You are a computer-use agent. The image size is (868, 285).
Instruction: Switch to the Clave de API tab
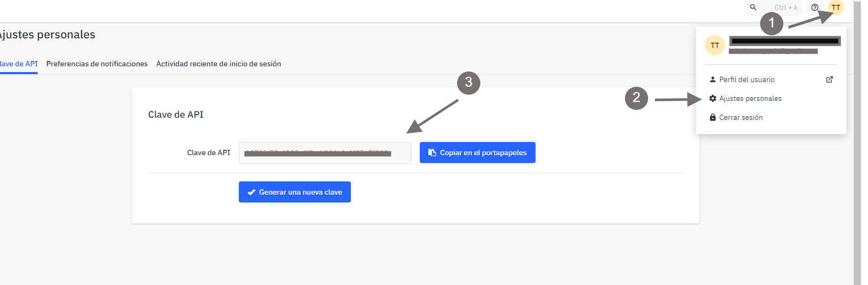click(x=19, y=64)
